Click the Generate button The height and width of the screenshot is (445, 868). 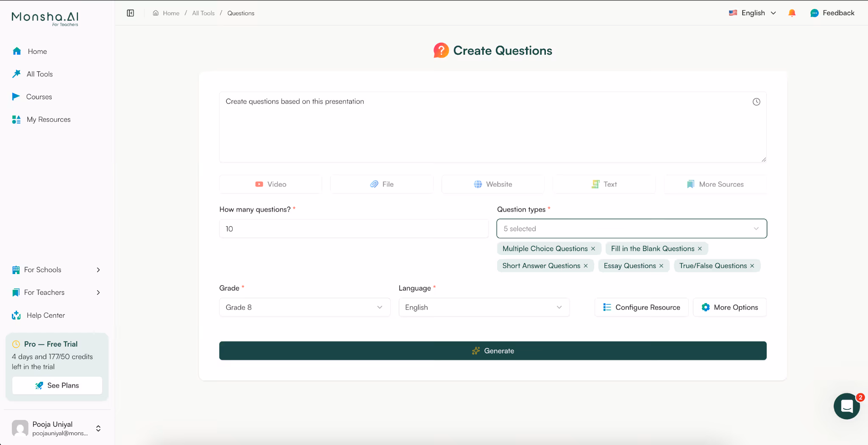pos(492,350)
